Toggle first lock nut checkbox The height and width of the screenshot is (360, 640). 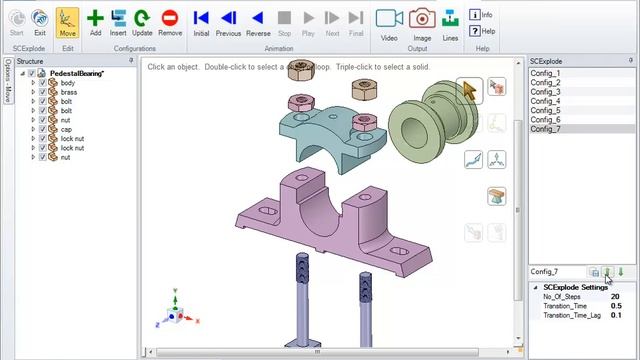click(x=43, y=139)
